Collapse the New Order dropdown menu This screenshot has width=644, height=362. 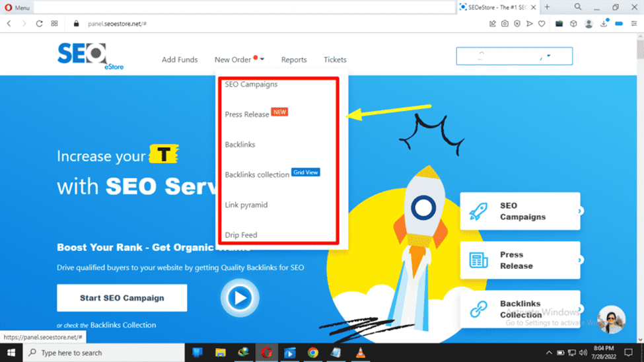point(239,59)
